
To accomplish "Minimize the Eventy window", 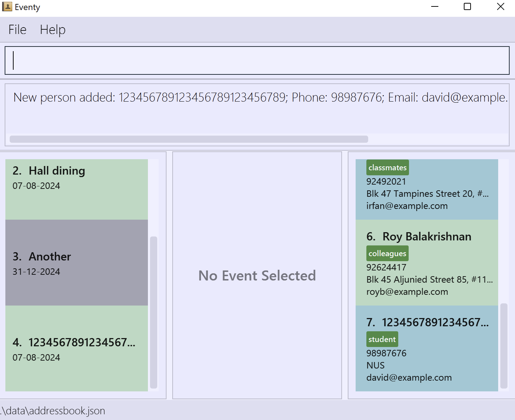I will click(x=435, y=7).
